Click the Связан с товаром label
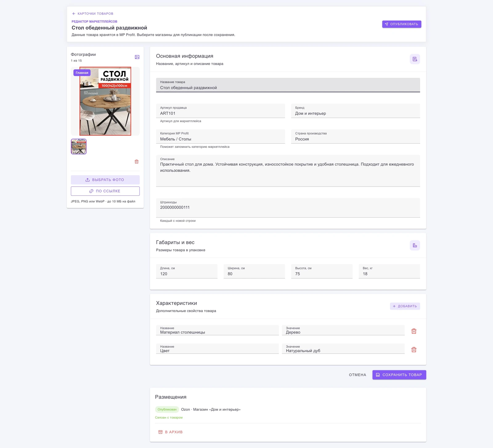 [169, 417]
